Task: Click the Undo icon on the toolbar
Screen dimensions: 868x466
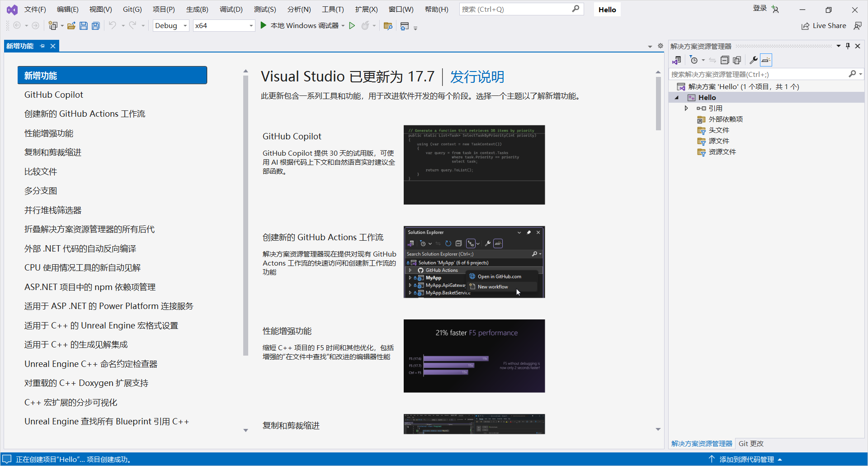Action: pos(112,25)
